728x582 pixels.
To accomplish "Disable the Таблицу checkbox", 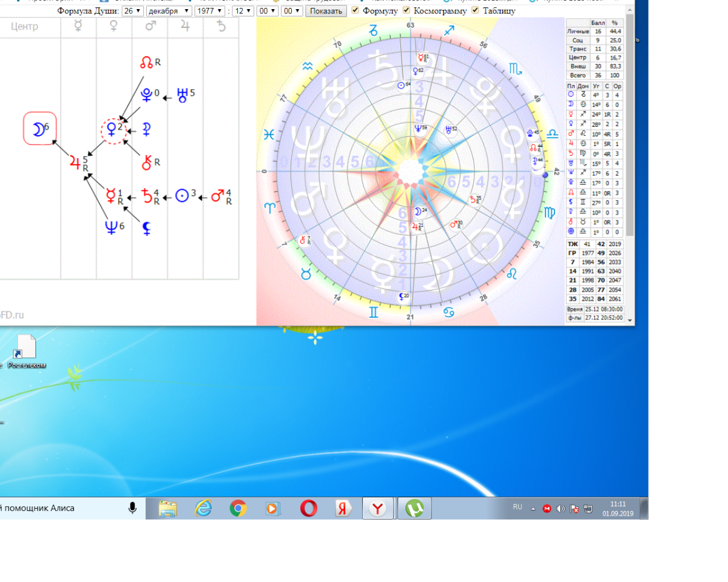I will pos(476,10).
